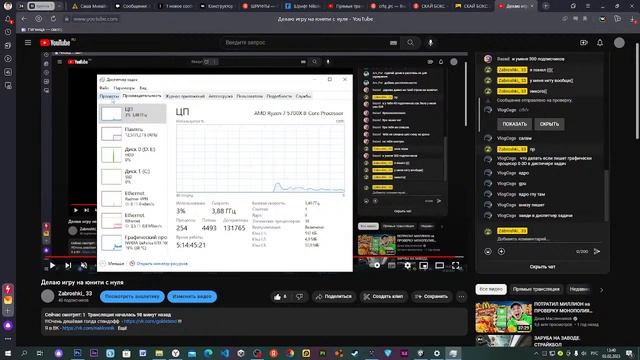Select the Прямые трансляции chip

(x=536, y=289)
